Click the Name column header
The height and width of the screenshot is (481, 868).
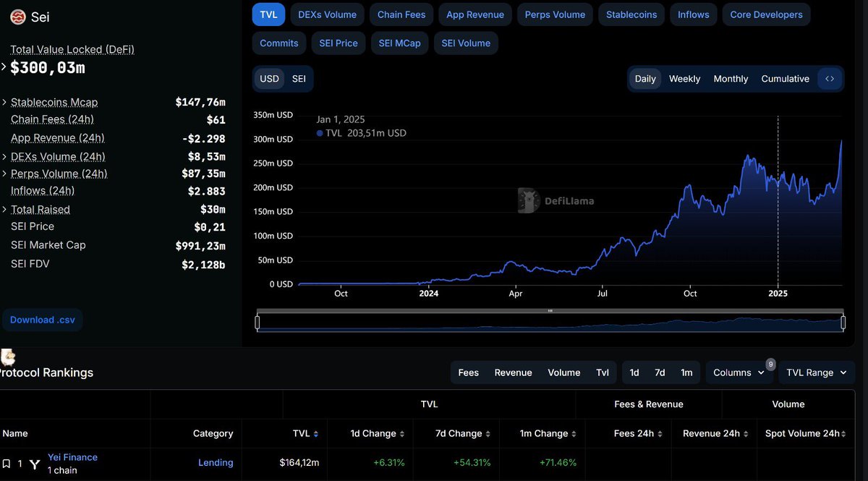coord(15,434)
